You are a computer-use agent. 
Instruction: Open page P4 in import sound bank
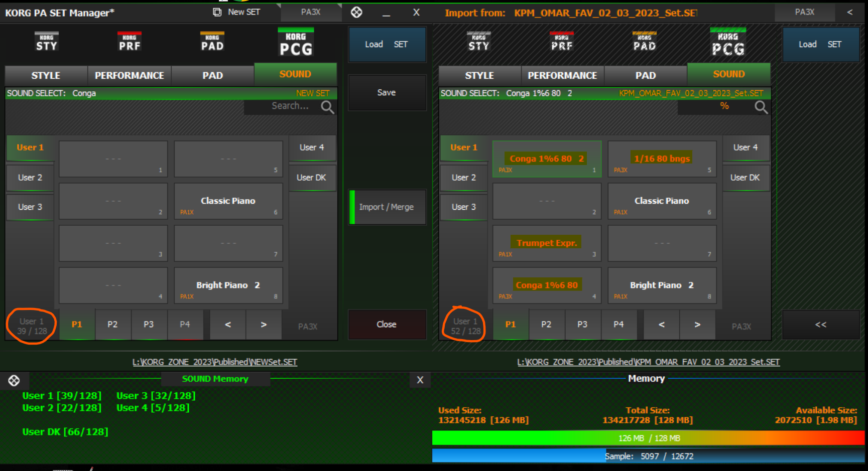point(618,325)
